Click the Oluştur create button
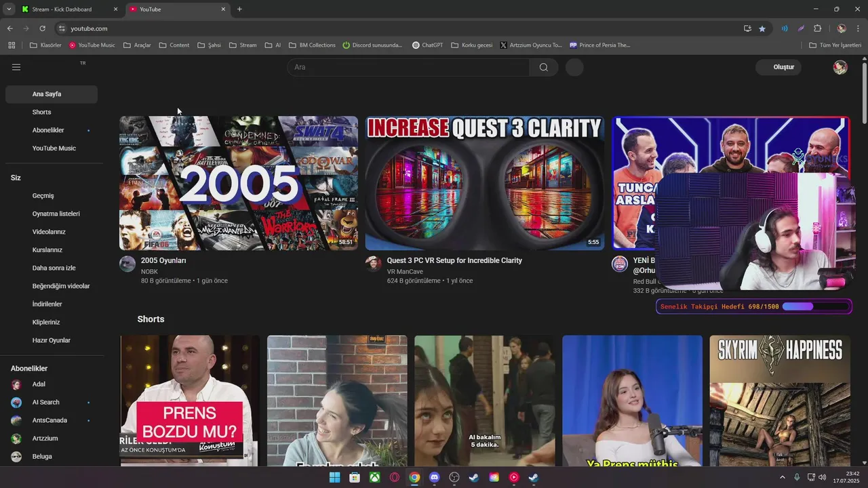868x488 pixels. pos(778,67)
